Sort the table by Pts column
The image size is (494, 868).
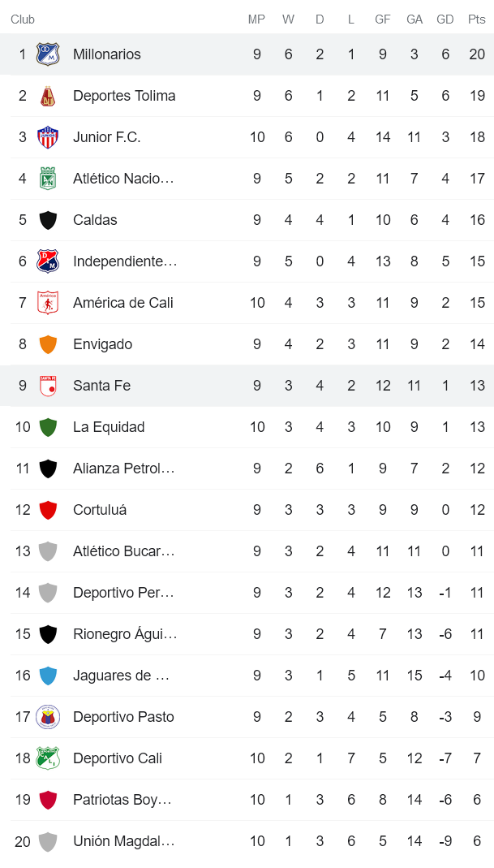click(476, 19)
